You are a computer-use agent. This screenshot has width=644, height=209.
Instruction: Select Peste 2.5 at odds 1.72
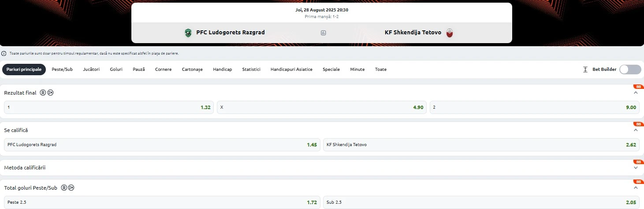pyautogui.click(x=162, y=202)
